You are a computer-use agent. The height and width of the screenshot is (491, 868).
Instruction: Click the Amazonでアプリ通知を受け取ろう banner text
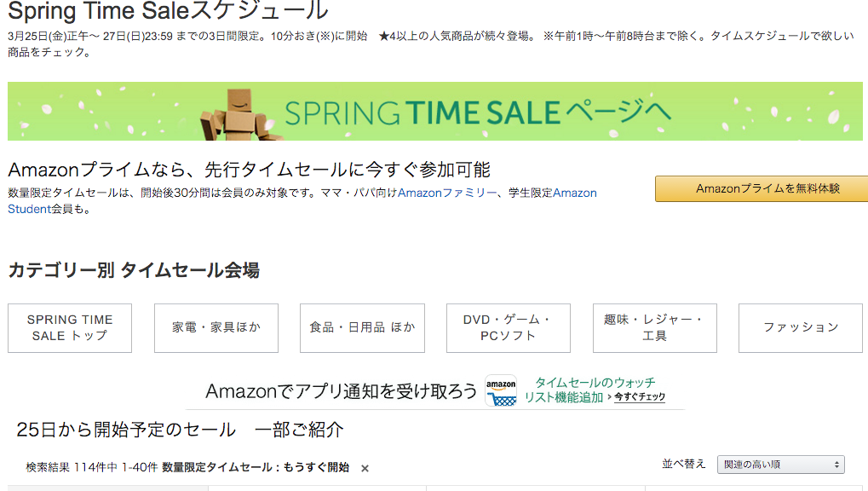(342, 391)
